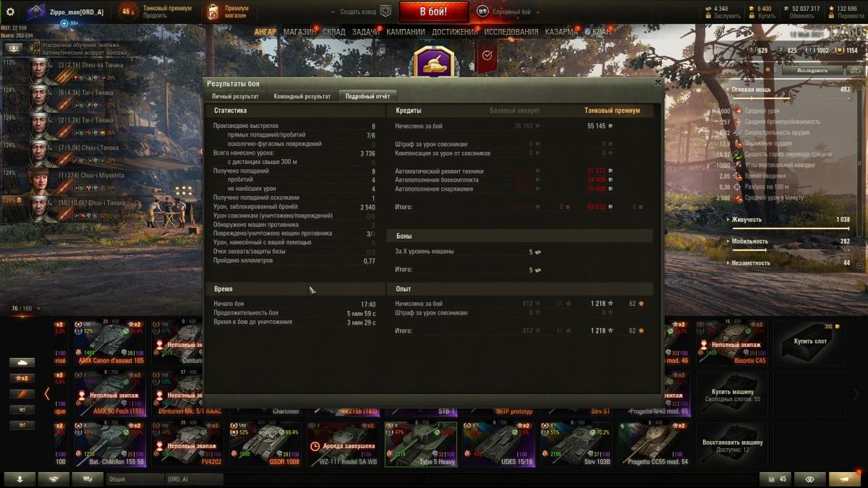Open the КАМПАНИИ campaigns menu

pyautogui.click(x=406, y=32)
